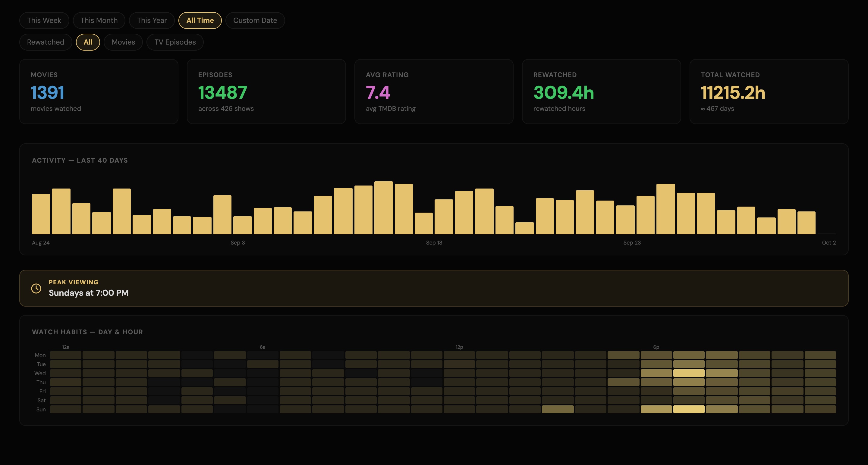Click the 'Activity — Last 40 Days' heading

click(x=80, y=161)
